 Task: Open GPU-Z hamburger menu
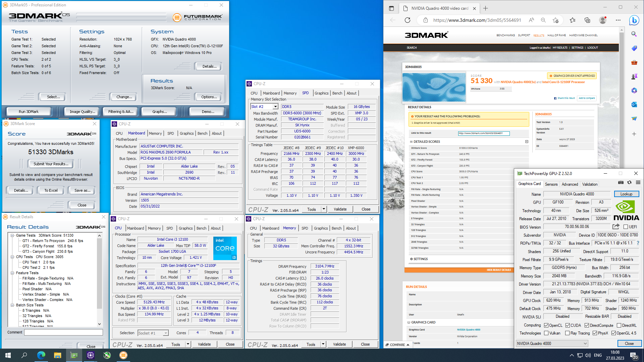click(x=638, y=183)
